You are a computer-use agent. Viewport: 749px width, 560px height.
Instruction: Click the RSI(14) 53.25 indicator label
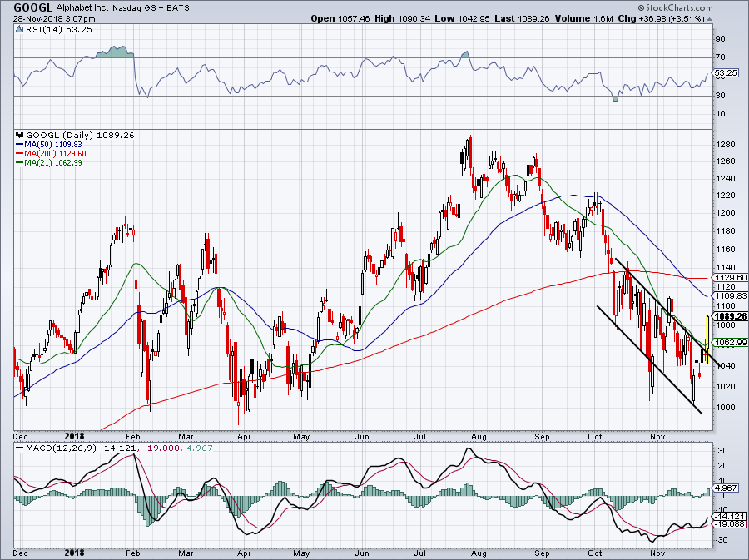tap(58, 30)
